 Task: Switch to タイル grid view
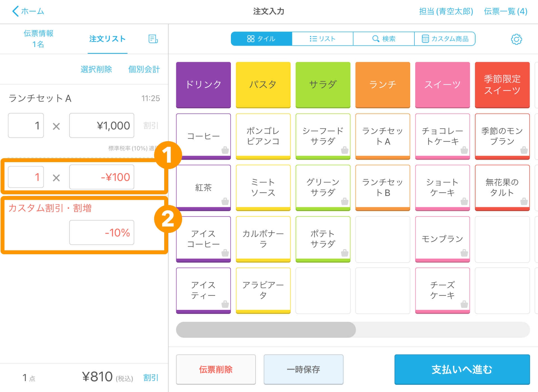[261, 39]
